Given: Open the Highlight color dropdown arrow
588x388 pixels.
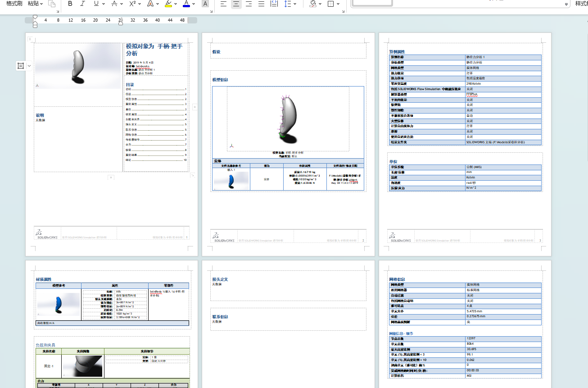Looking at the screenshot, I should pyautogui.click(x=176, y=4).
